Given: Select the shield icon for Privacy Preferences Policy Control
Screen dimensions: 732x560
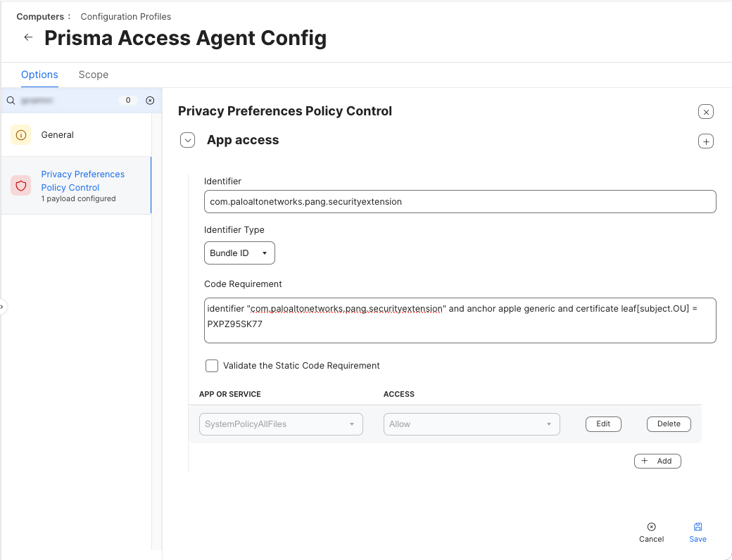Looking at the screenshot, I should 20,185.
